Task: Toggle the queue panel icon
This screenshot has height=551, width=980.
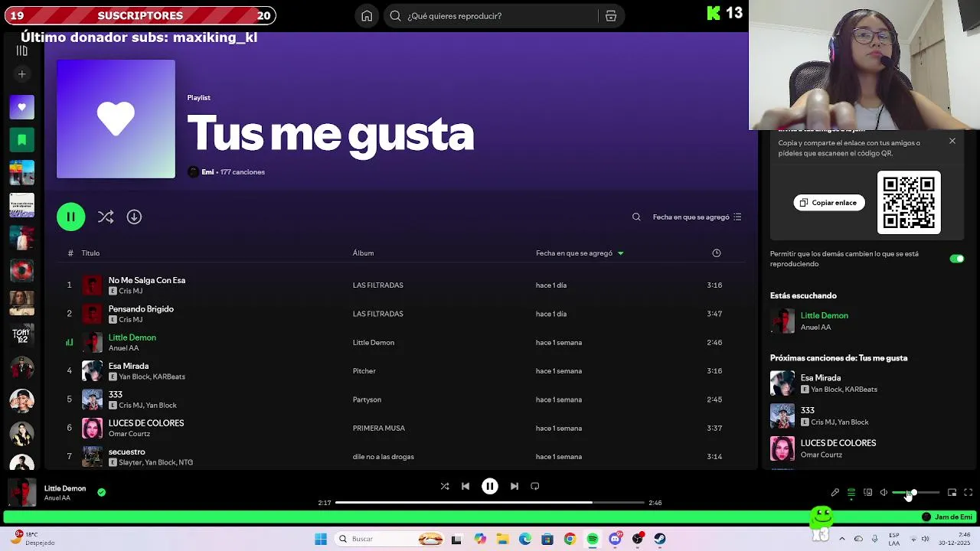Action: tap(851, 493)
